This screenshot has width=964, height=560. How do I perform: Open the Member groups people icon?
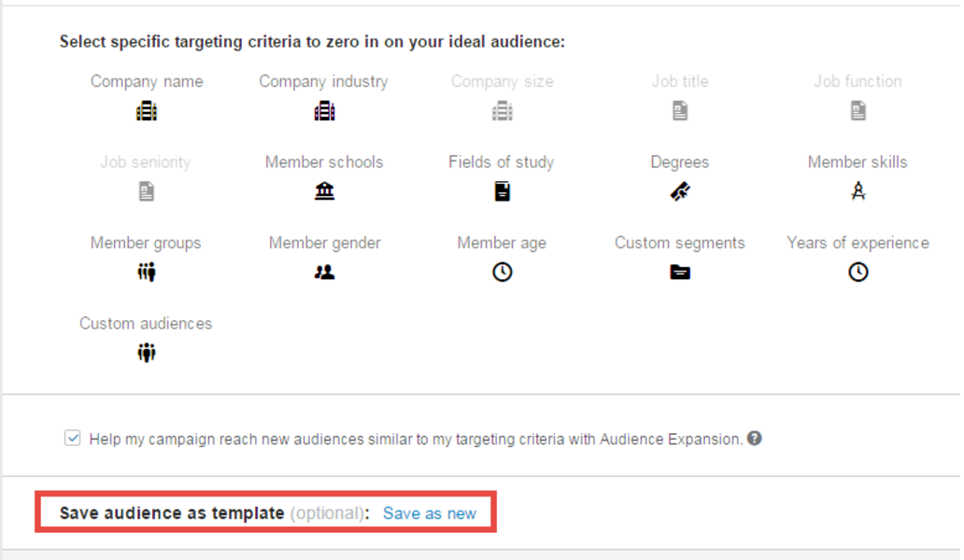click(x=147, y=273)
